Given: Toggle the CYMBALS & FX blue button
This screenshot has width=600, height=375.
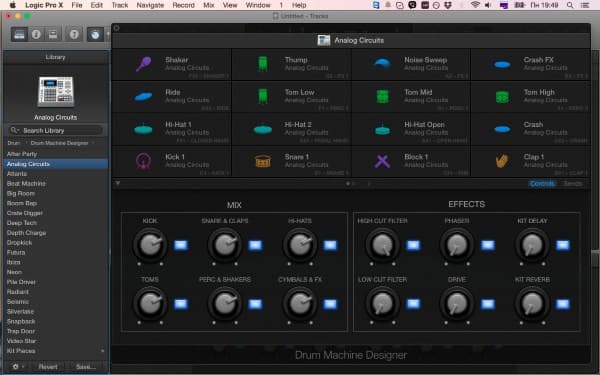Looking at the screenshot, I should click(330, 304).
